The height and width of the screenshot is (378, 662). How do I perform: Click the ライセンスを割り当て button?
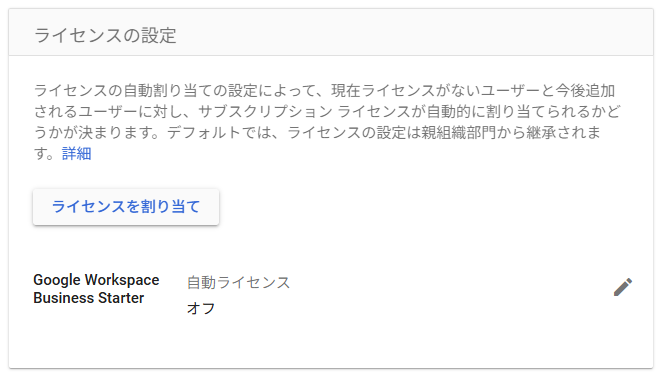[126, 207]
